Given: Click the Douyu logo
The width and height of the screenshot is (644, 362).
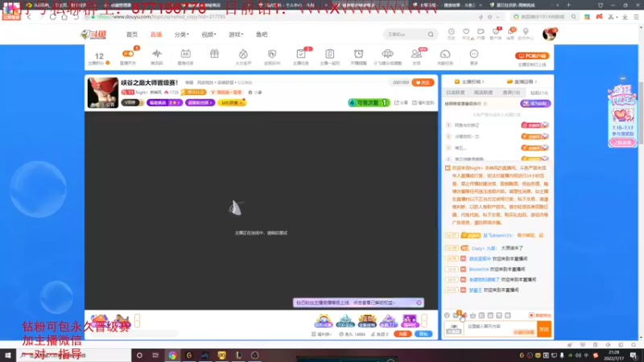Looking at the screenshot, I should [x=94, y=35].
